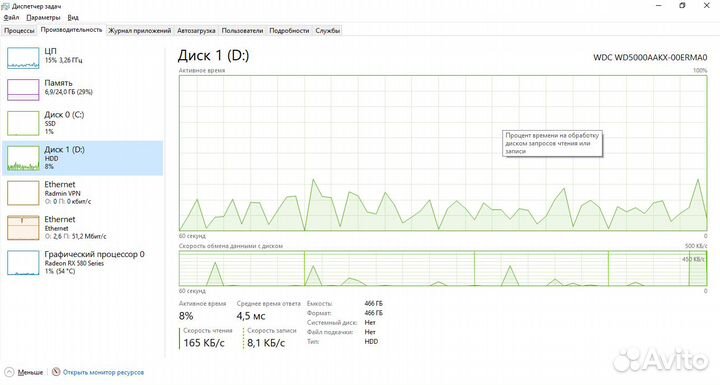This screenshot has height=385, width=720.
Task: Click the 4,5 мс response time value
Action: (x=251, y=316)
